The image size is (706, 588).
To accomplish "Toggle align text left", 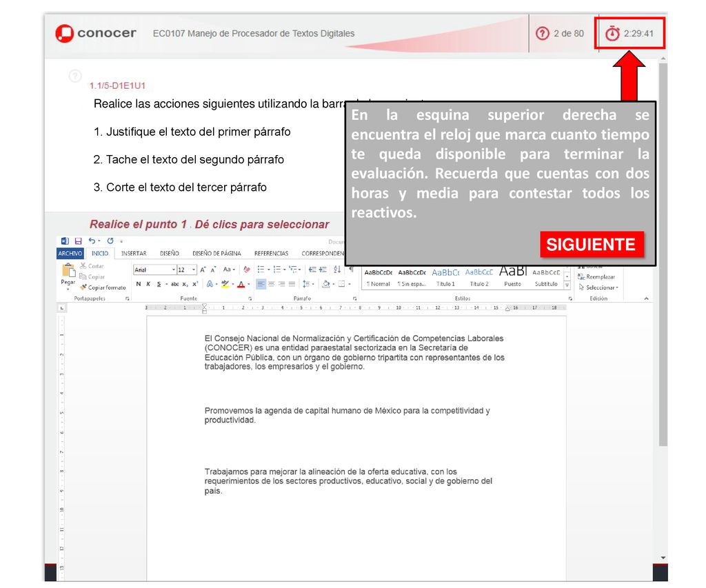I will click(261, 284).
